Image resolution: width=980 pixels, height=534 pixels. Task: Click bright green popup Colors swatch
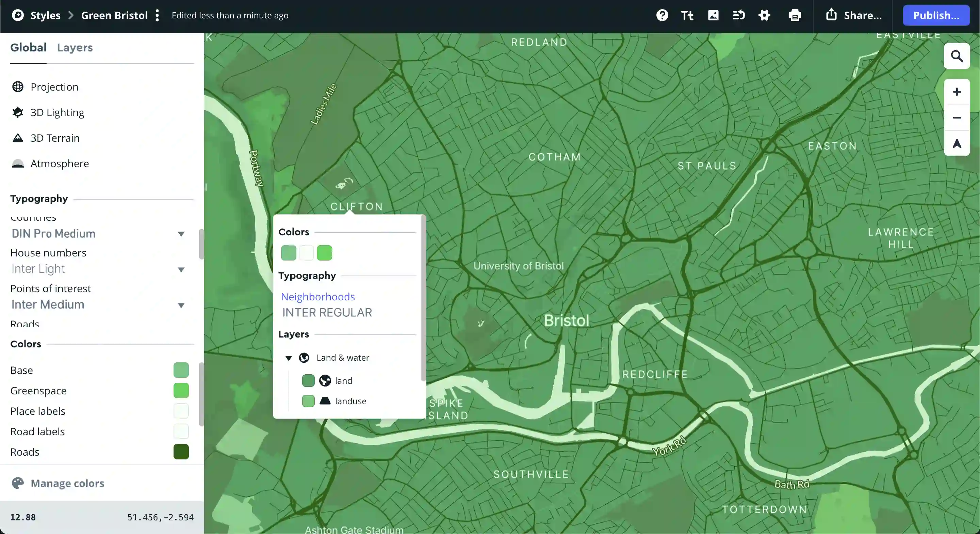[324, 253]
